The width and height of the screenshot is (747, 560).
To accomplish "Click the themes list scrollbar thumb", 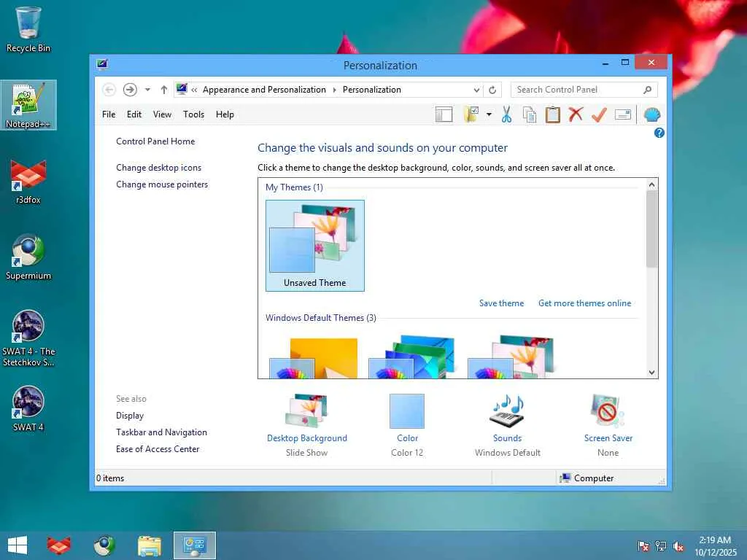I will [651, 229].
